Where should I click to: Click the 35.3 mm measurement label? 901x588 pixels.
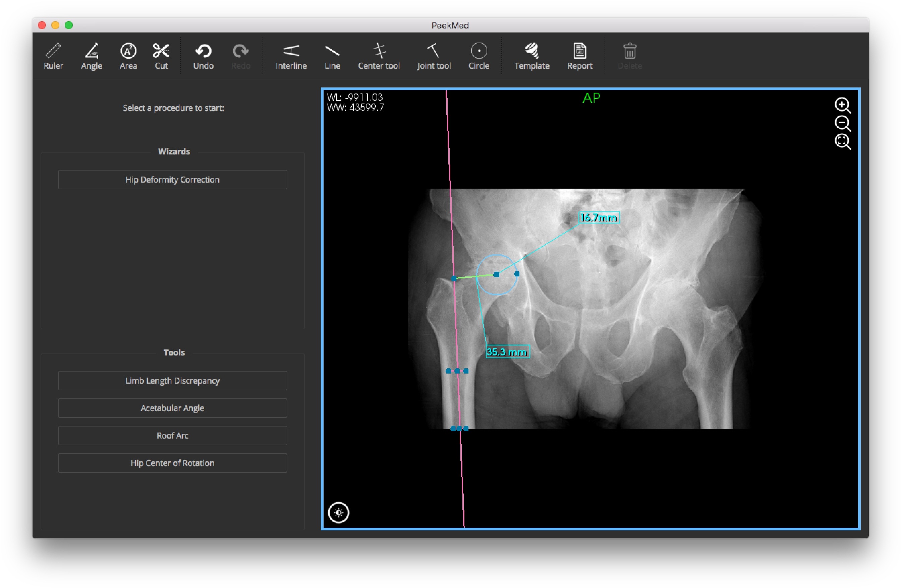click(x=507, y=352)
